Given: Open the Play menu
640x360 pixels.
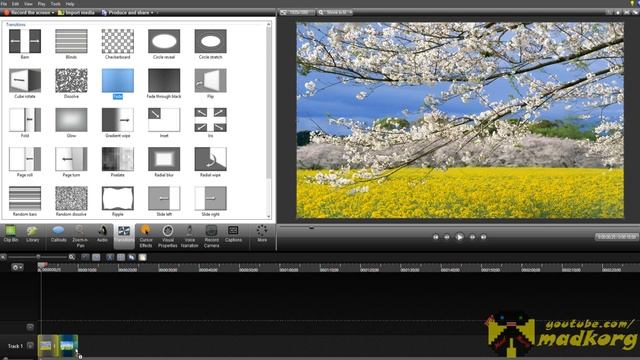Looking at the screenshot, I should pos(42,4).
